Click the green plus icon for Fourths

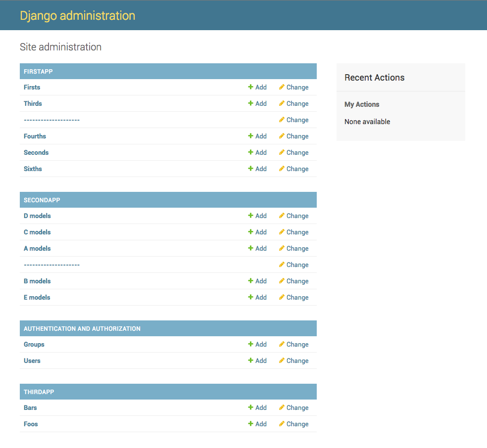click(x=250, y=135)
